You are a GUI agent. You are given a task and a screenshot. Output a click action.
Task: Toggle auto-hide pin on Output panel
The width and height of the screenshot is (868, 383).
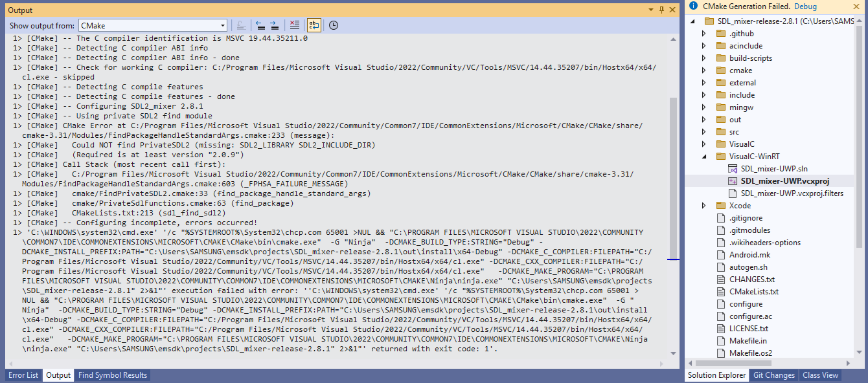[x=661, y=10]
